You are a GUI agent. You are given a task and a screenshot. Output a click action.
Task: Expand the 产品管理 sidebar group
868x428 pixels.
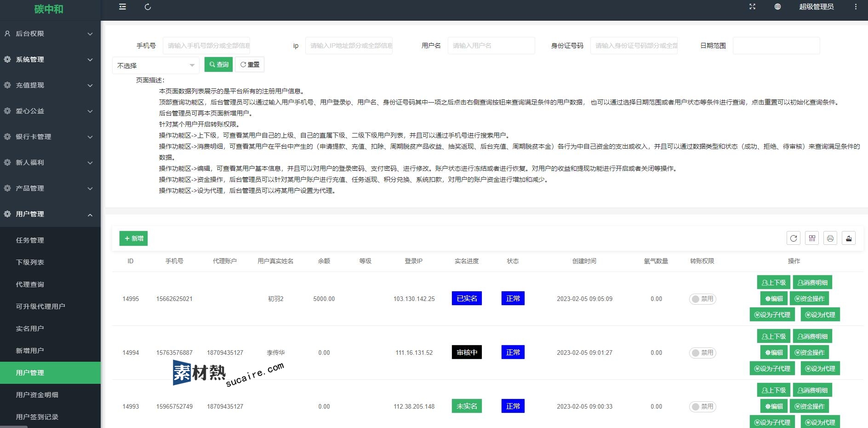click(x=50, y=188)
